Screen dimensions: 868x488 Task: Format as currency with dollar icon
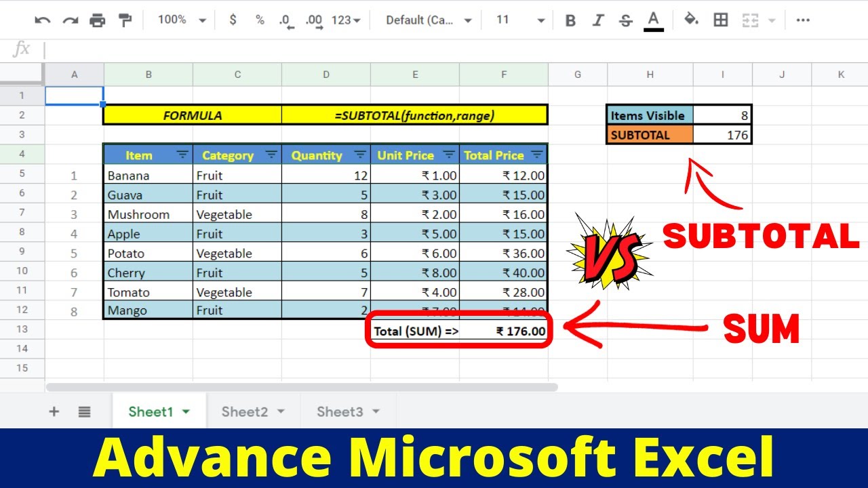233,20
